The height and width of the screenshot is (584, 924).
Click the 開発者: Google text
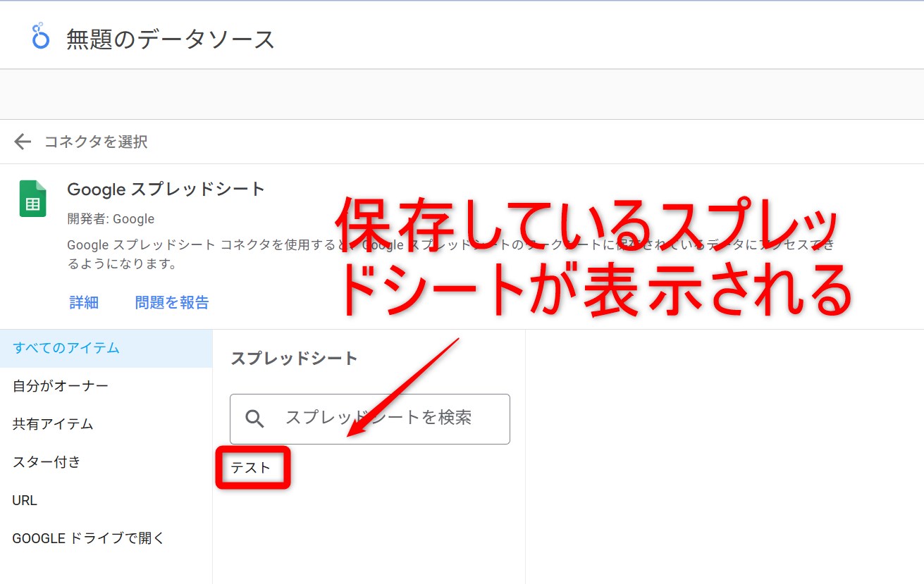(x=111, y=219)
